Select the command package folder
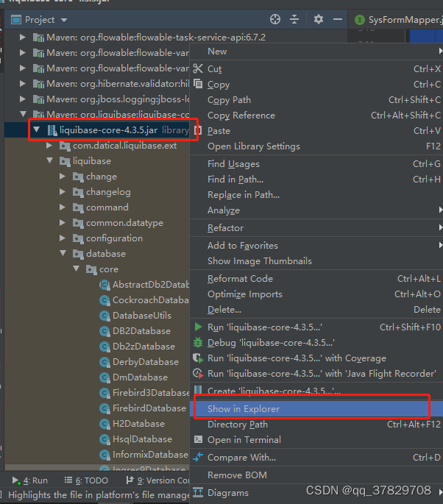The image size is (443, 504). [x=107, y=207]
